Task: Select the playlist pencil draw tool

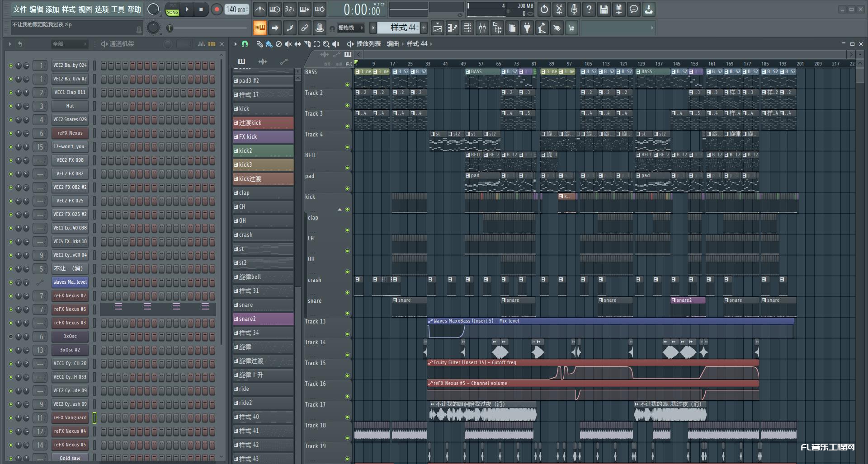Action: [259, 44]
